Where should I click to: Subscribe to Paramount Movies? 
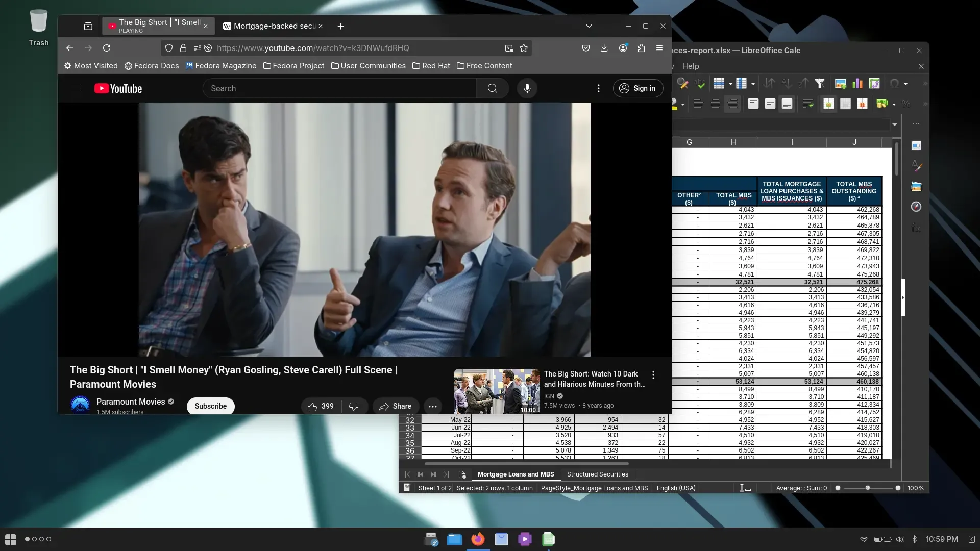210,406
